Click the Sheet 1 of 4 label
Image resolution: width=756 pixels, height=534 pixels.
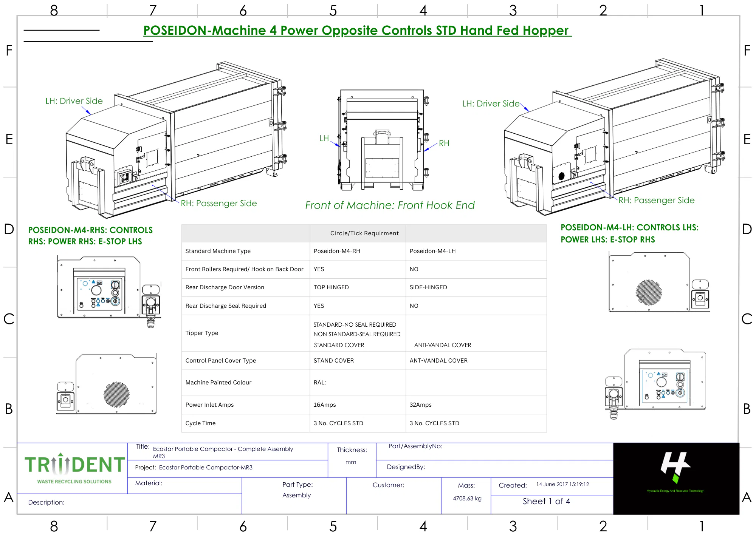tap(546, 502)
